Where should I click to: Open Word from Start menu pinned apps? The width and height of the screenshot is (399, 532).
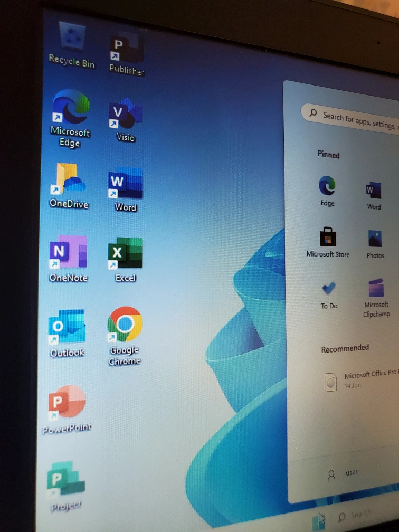(x=374, y=196)
